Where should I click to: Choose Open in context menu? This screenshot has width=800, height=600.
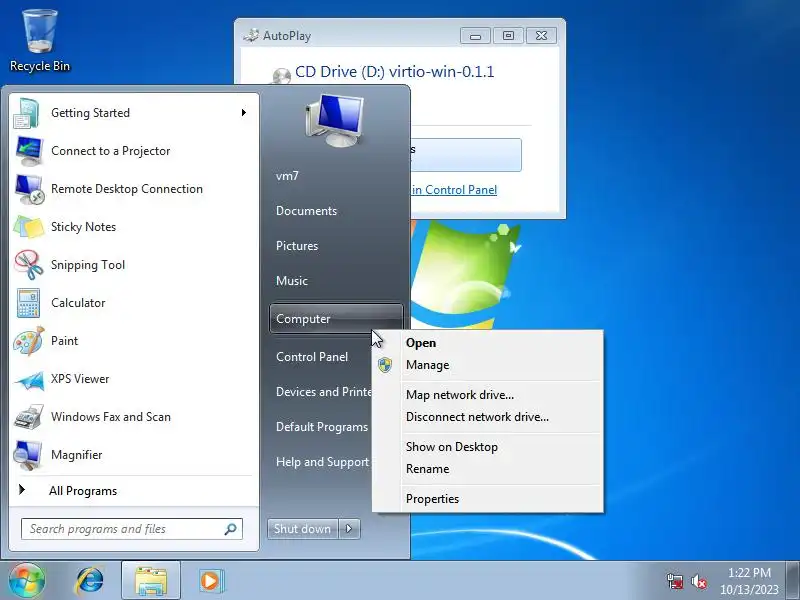click(488, 343)
